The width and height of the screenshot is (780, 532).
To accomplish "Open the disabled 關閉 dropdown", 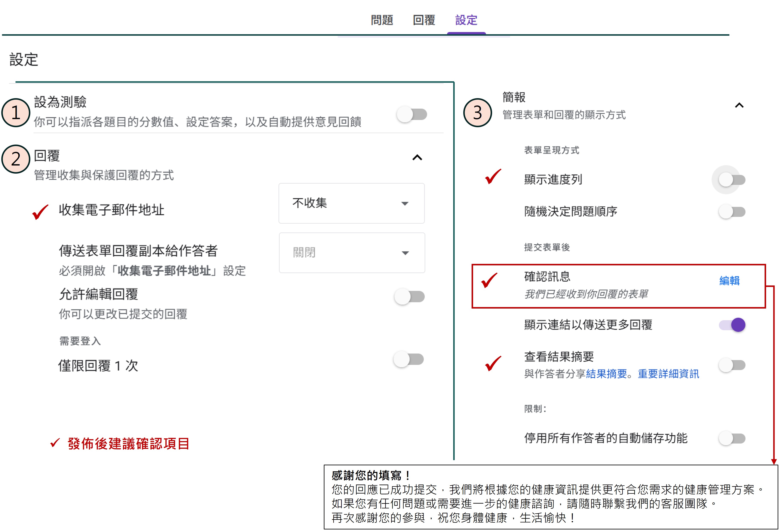I will click(352, 253).
